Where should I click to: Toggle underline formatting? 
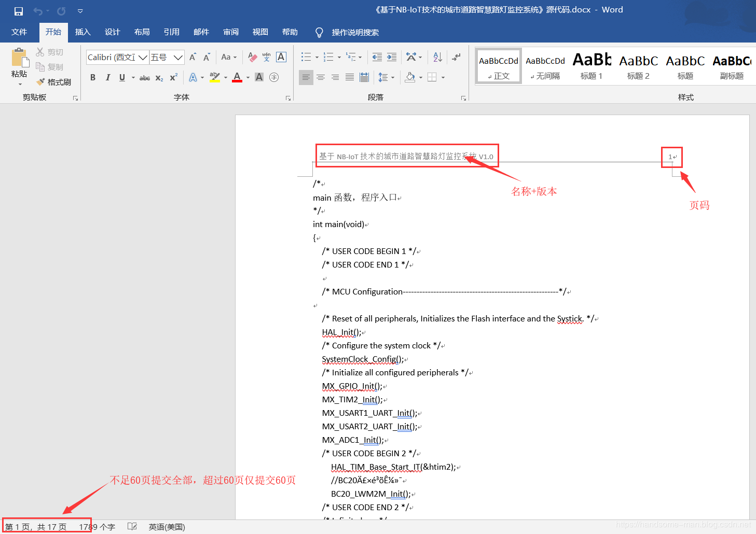coord(122,77)
